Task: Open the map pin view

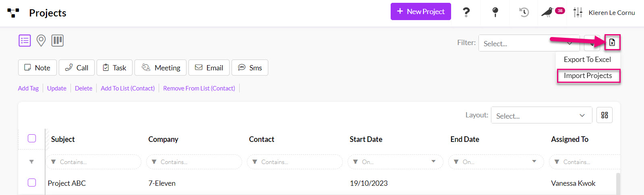Action: point(41,41)
